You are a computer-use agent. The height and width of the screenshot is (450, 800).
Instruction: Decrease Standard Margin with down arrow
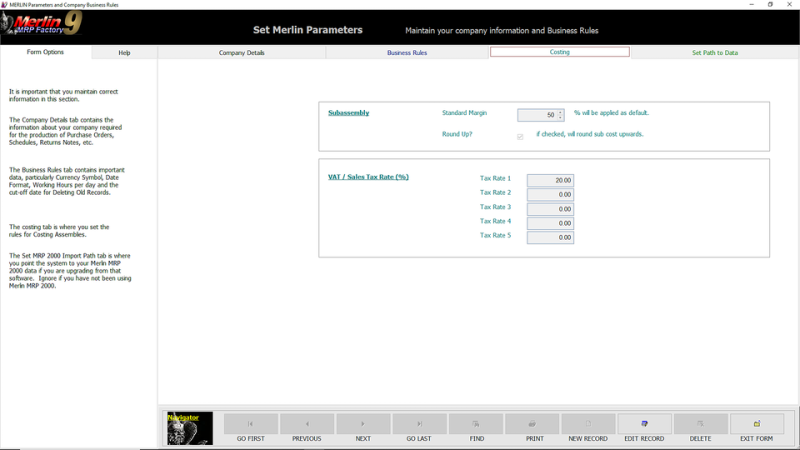click(561, 118)
